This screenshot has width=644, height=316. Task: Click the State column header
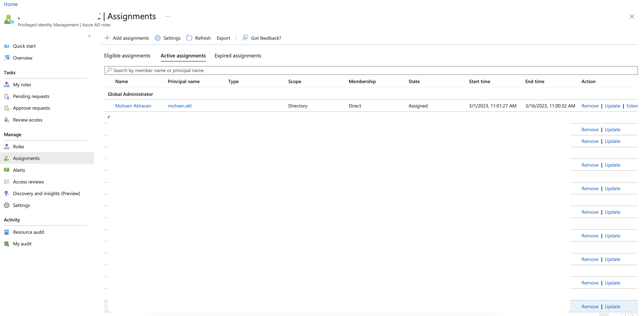coord(414,81)
